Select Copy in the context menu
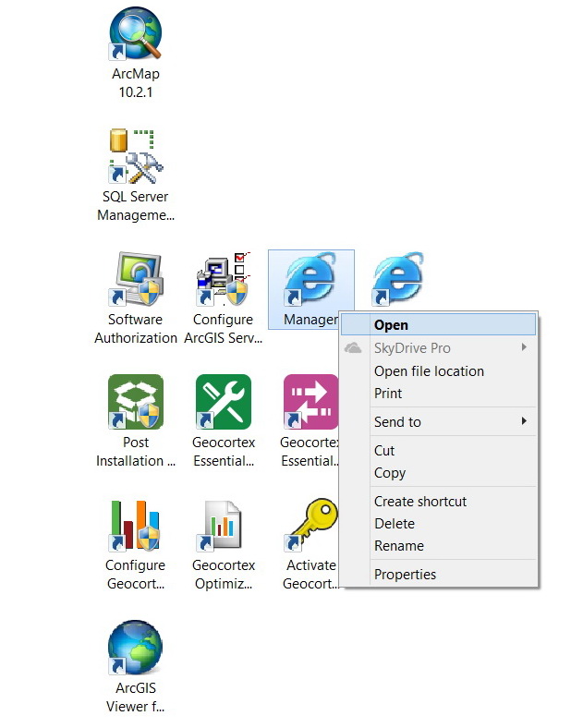This screenshot has height=728, width=571. click(x=438, y=473)
